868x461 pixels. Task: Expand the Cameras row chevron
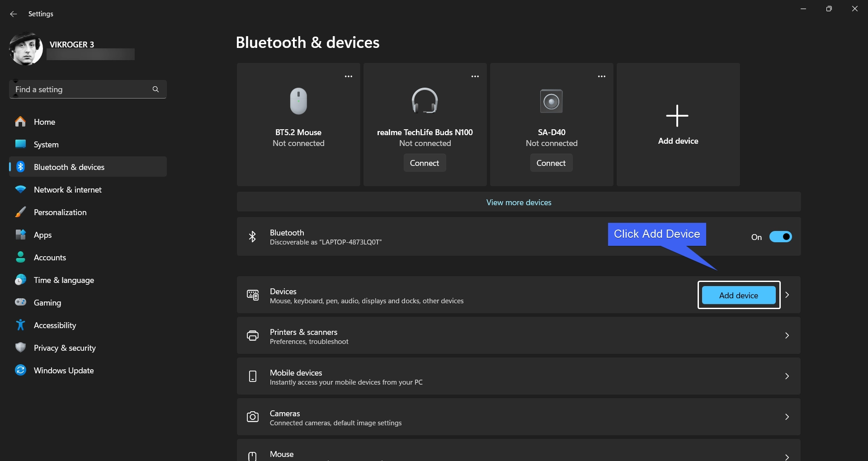click(x=787, y=417)
